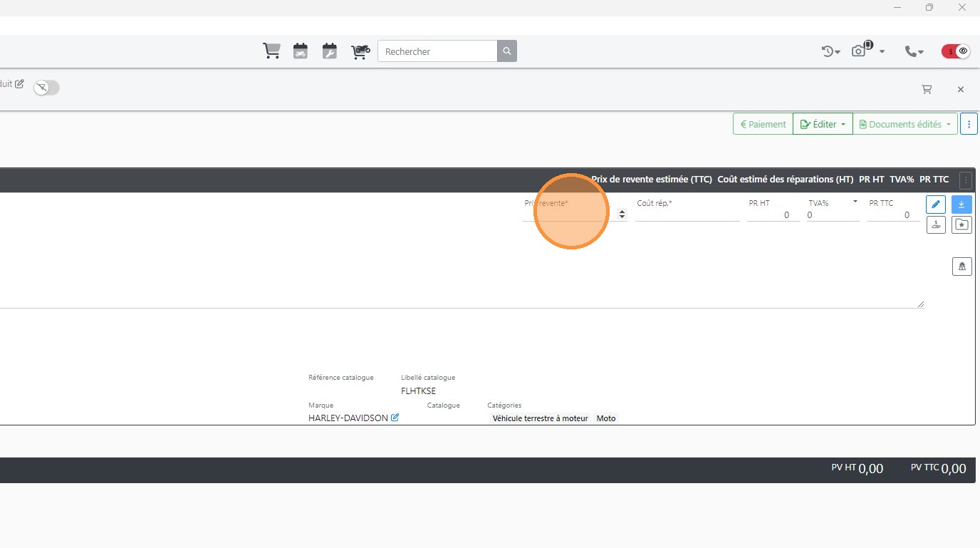Click the HARLEY-DAVIDSON brand text

pos(348,418)
